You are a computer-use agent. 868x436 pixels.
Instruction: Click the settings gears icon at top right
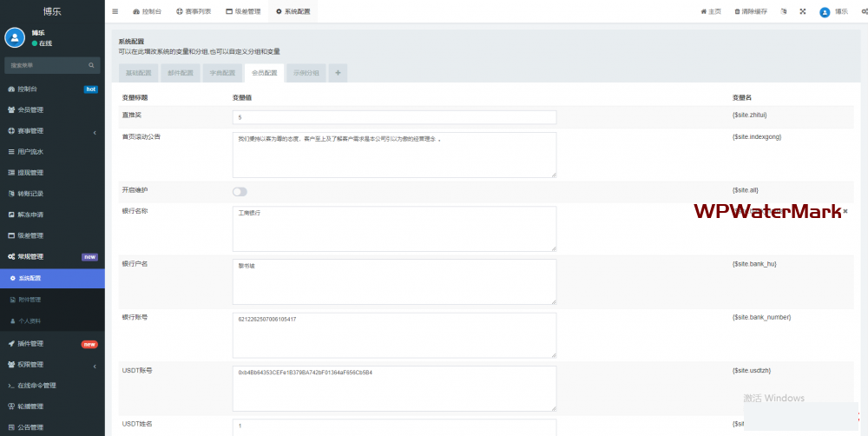864,12
